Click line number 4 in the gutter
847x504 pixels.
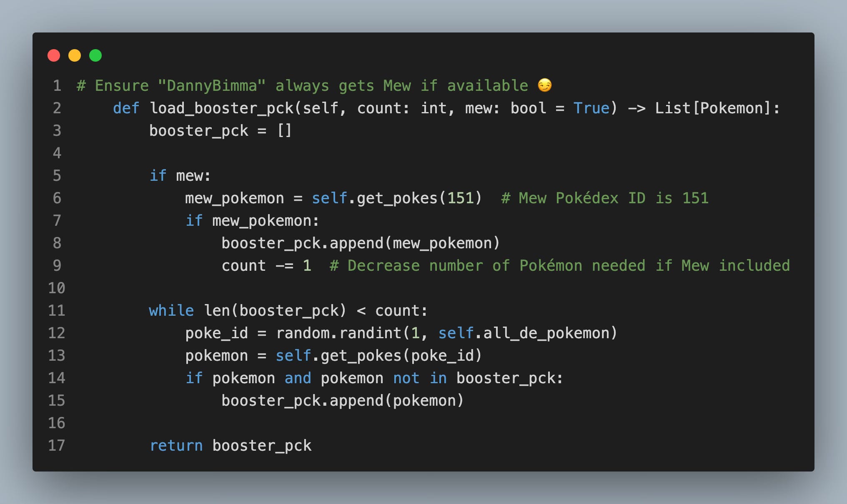57,153
